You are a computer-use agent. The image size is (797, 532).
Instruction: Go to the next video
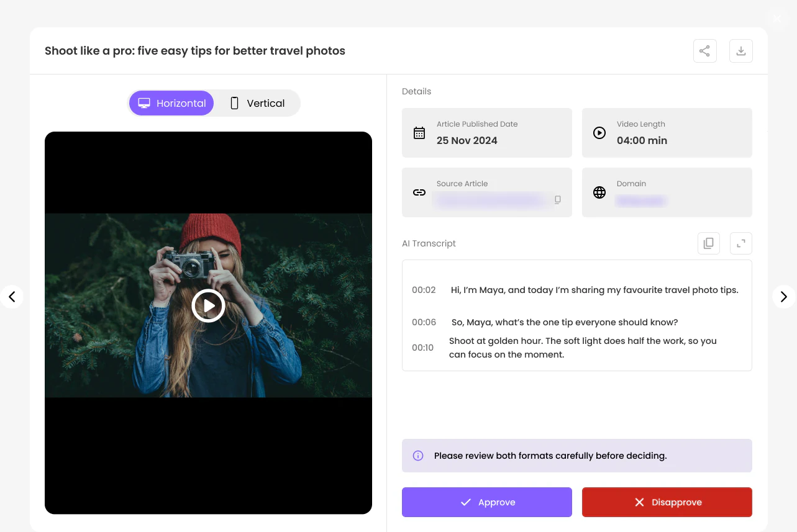[x=783, y=297]
